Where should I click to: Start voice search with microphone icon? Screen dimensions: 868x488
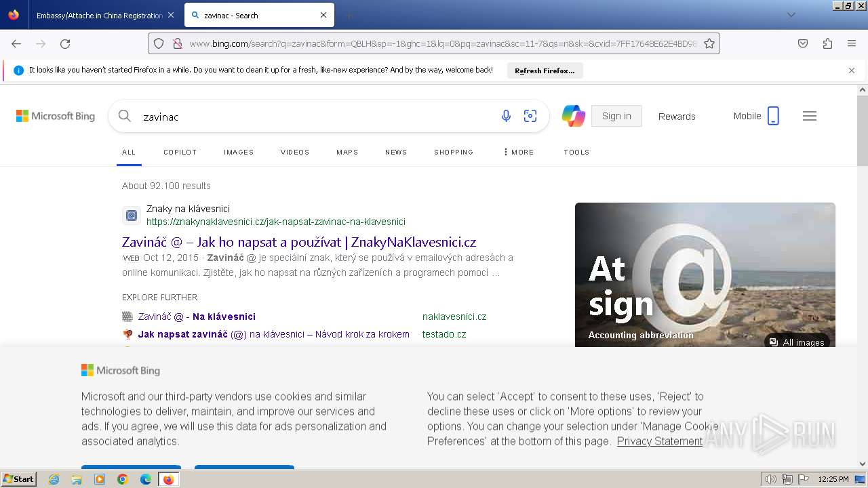coord(506,116)
